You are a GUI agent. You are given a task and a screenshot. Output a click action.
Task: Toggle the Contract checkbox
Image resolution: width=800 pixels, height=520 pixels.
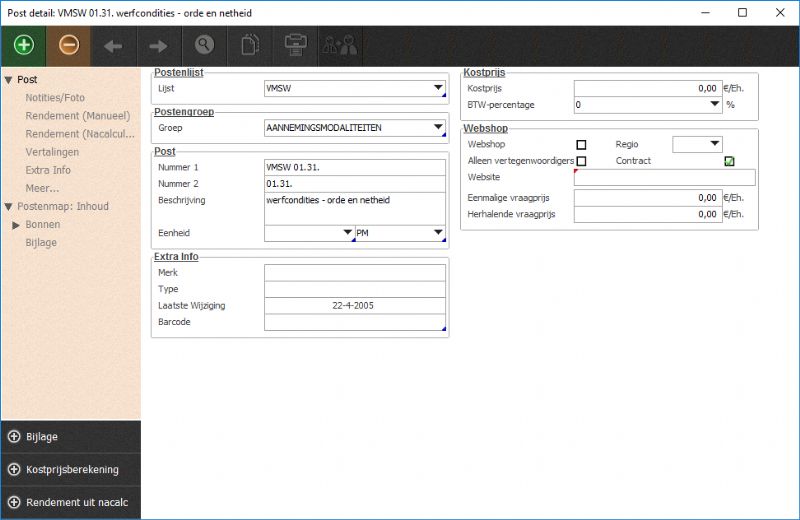click(x=730, y=161)
